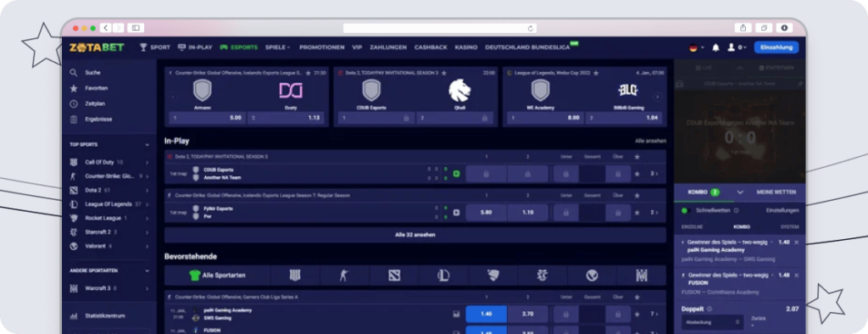Expand Dota 2 in sidebar
Viewport: 868px width, 334px height.
tap(147, 191)
